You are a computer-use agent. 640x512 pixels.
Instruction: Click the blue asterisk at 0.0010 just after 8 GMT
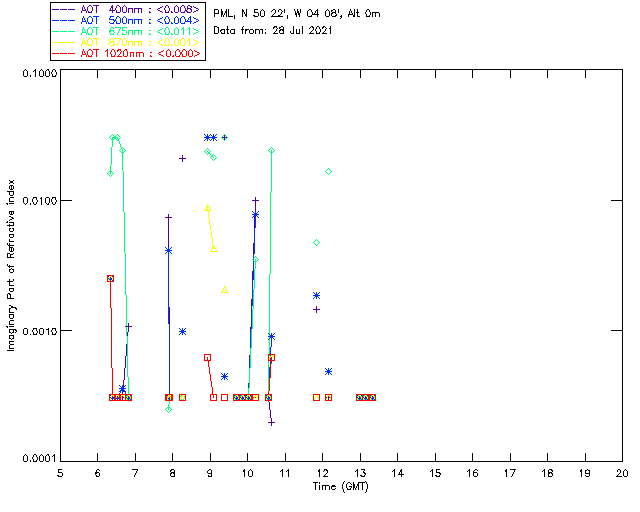[182, 332]
